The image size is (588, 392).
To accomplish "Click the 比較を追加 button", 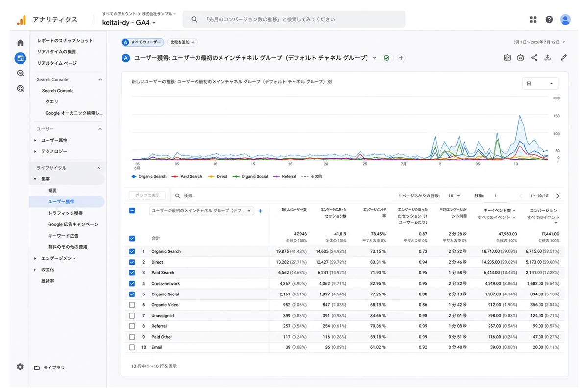I will [x=182, y=42].
